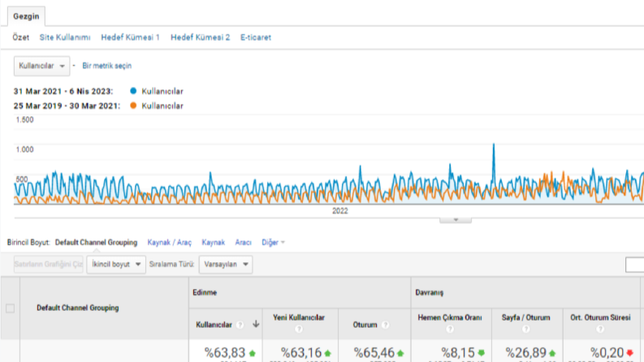
Task: Click the green up arrow beside %63,83
Action: tap(253, 353)
